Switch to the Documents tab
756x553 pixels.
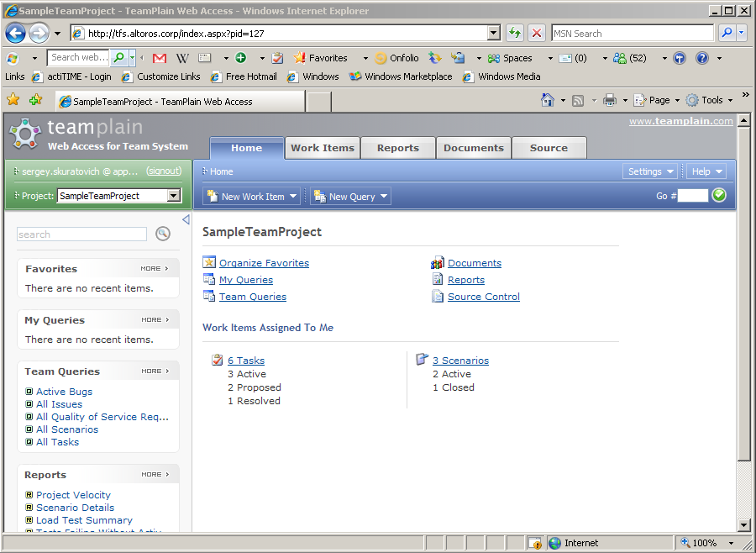[x=474, y=148]
